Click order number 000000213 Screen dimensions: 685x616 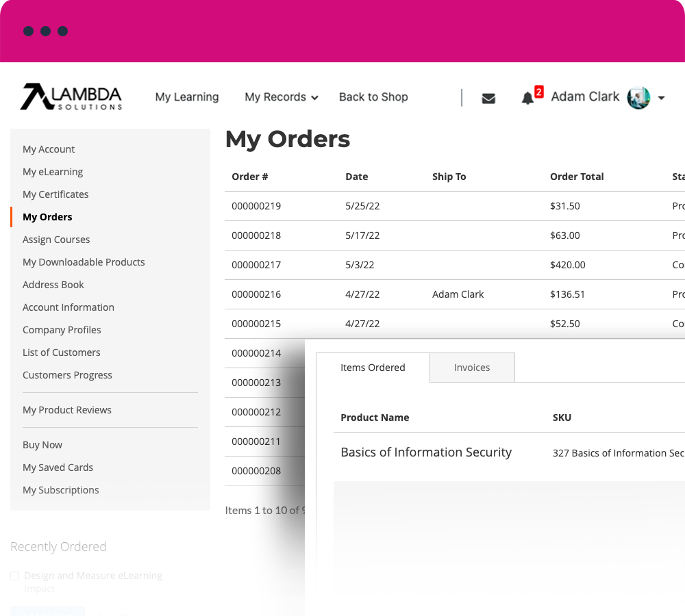(x=256, y=383)
